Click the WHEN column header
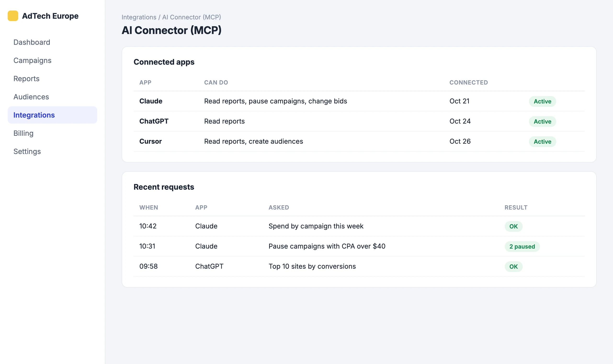This screenshot has width=613, height=364. tap(149, 208)
